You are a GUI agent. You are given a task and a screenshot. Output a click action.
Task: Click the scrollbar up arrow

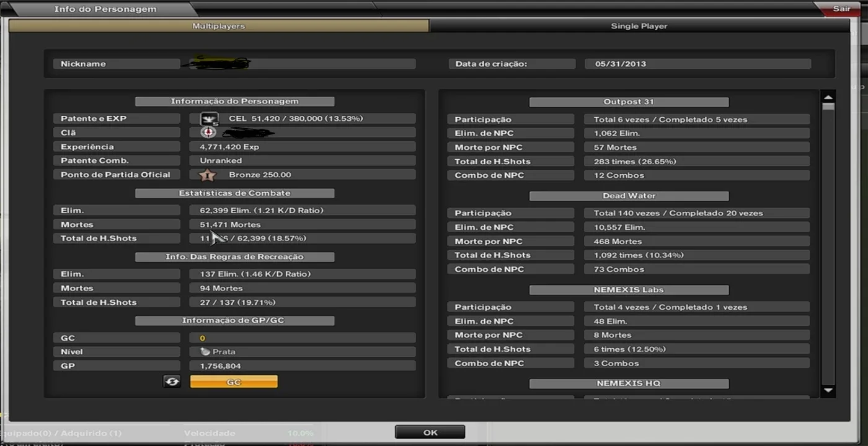point(828,97)
